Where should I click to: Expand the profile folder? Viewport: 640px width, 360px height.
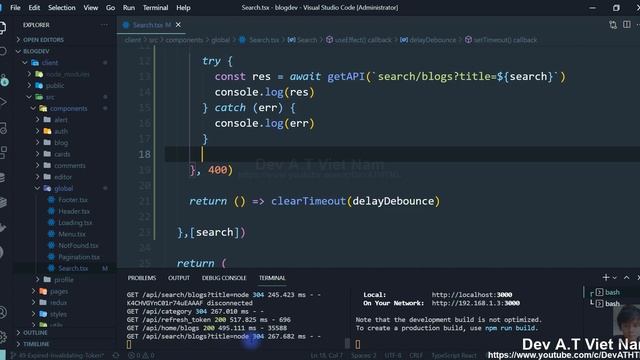[x=64, y=280]
